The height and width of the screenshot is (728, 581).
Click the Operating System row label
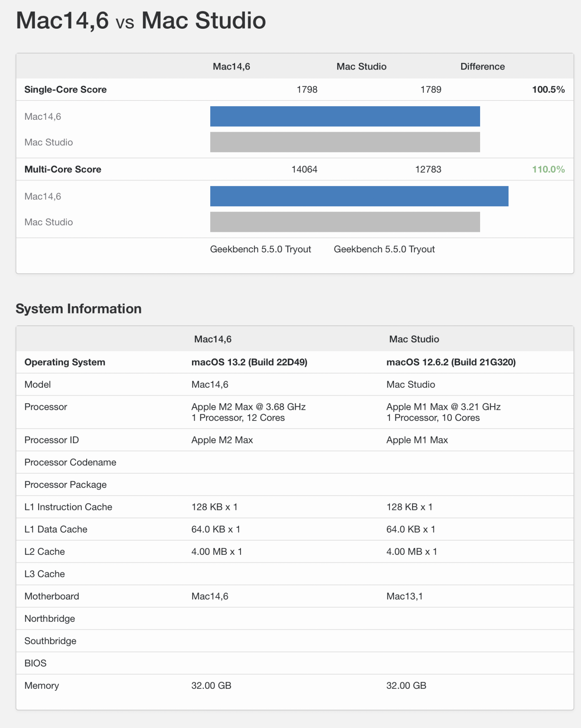(x=65, y=362)
